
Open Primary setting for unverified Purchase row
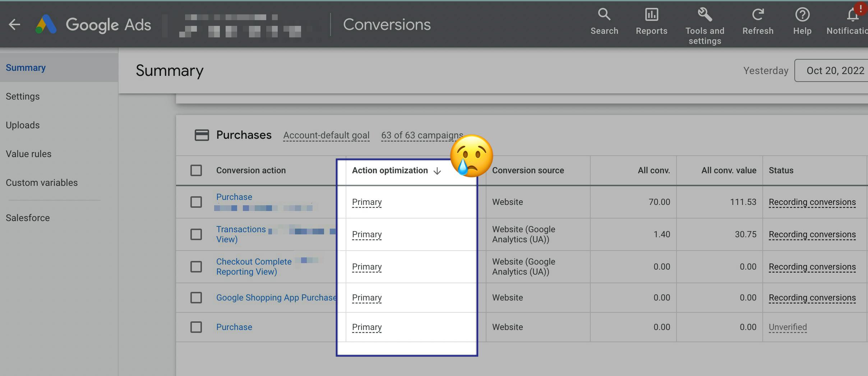coord(367,327)
